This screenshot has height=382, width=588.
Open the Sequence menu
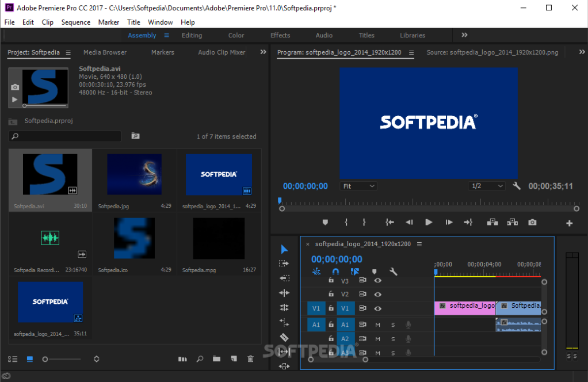pos(76,22)
